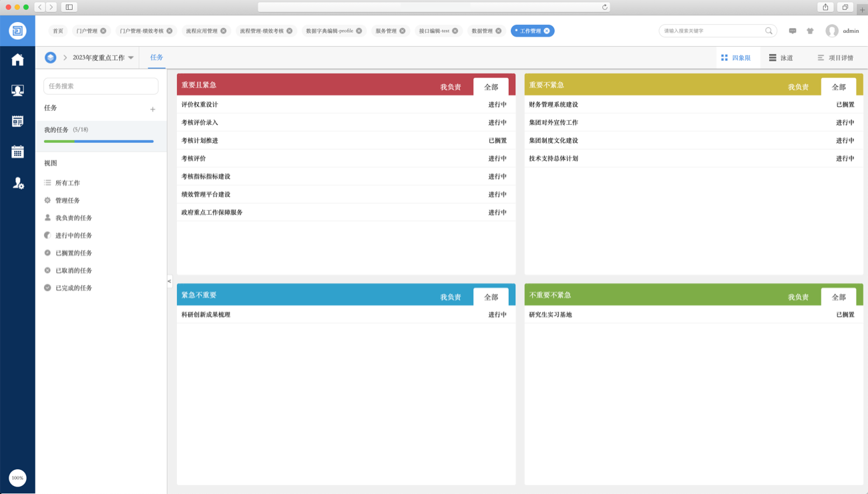Click the messages icon beside the search box
Screen dimensions: 868x494
[793, 31]
